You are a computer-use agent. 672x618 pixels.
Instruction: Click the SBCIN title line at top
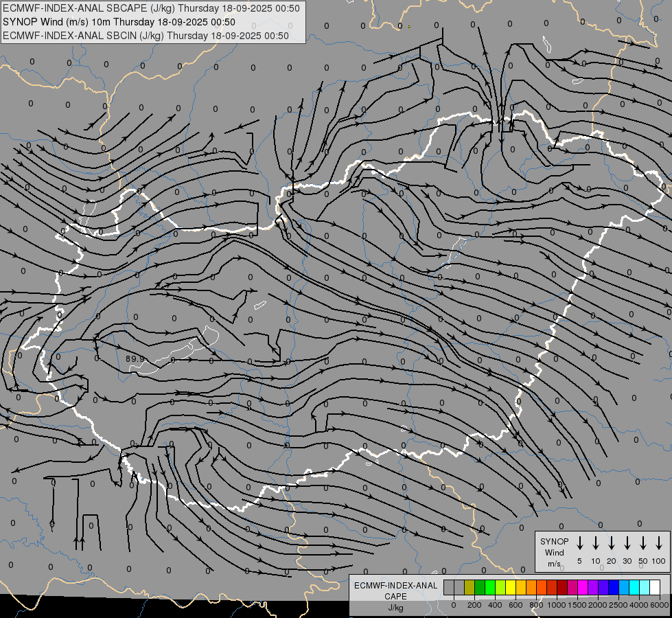(x=146, y=36)
